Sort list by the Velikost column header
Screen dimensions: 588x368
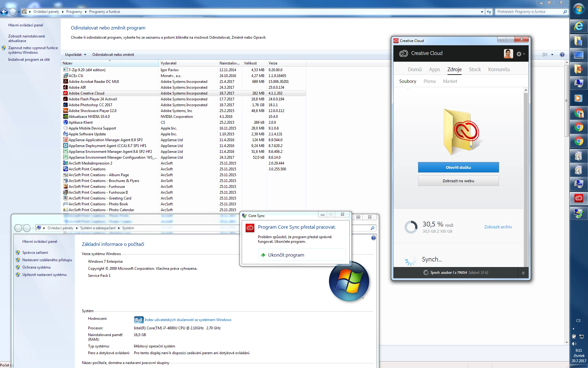tap(254, 63)
